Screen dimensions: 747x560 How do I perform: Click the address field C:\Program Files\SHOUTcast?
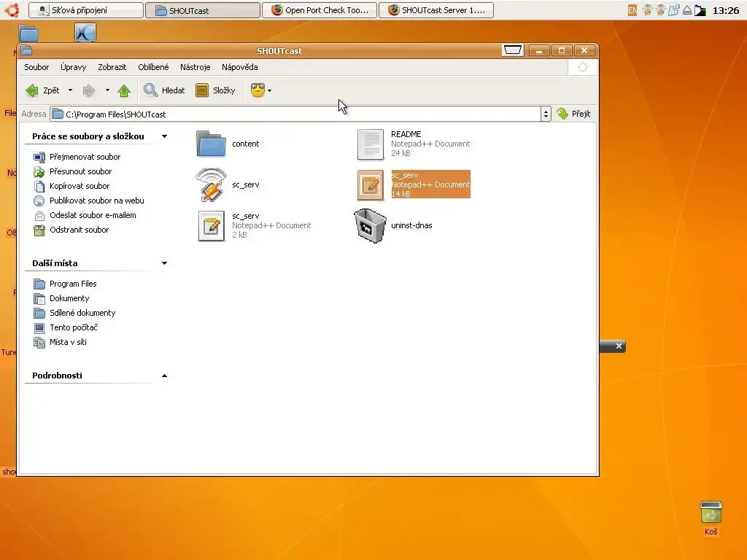295,114
